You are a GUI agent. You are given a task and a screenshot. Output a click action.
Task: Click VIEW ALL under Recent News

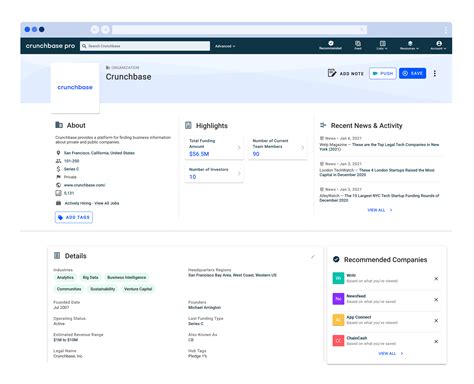[x=380, y=210]
